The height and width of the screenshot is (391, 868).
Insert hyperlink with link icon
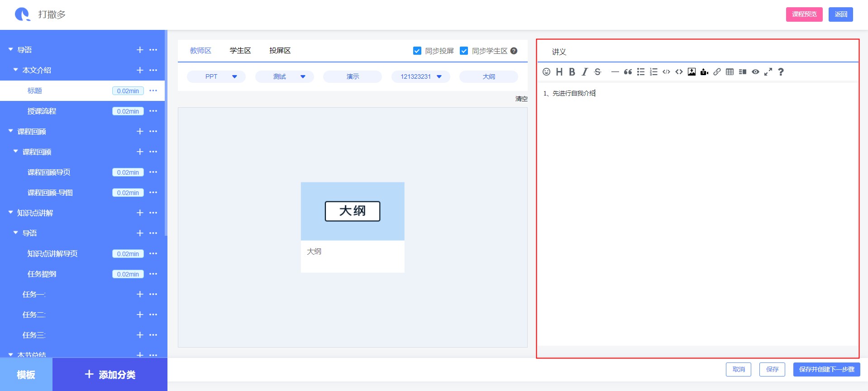click(717, 72)
